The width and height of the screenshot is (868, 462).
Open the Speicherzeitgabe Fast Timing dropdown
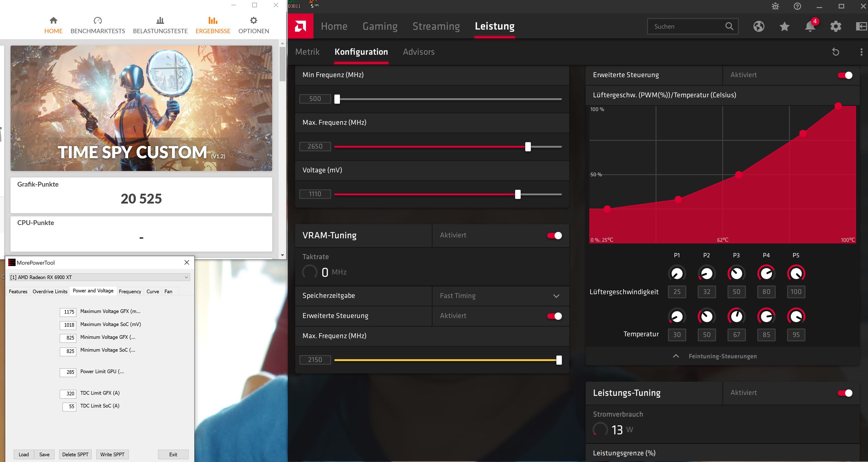[x=500, y=296]
